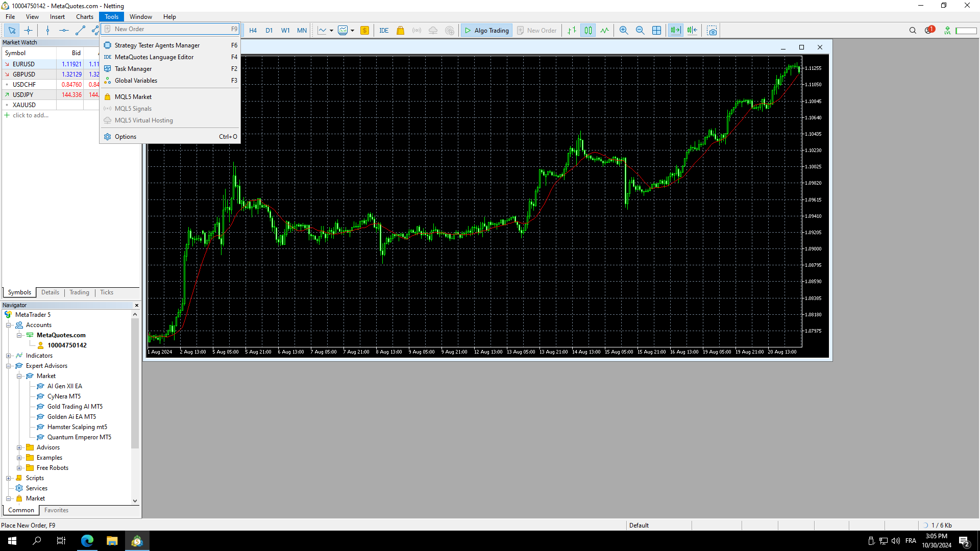This screenshot has width=980, height=551.
Task: Open the indicators list dropdown arrow
Action: point(331,31)
